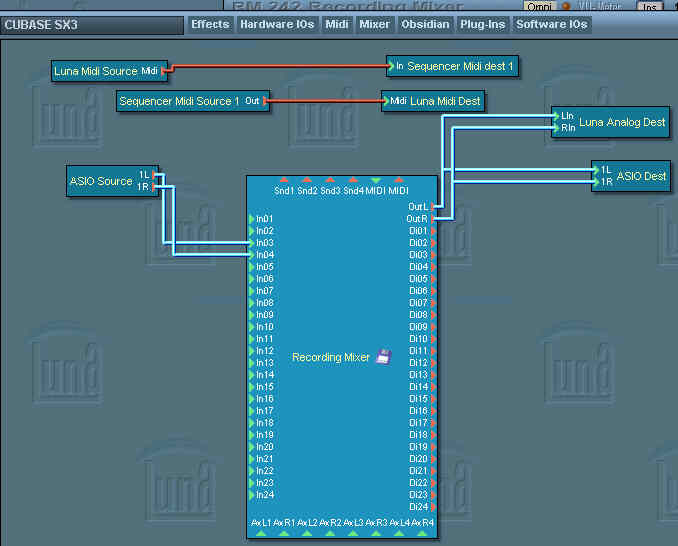Open the Mixer menu
The height and width of the screenshot is (546, 678).
tap(374, 25)
